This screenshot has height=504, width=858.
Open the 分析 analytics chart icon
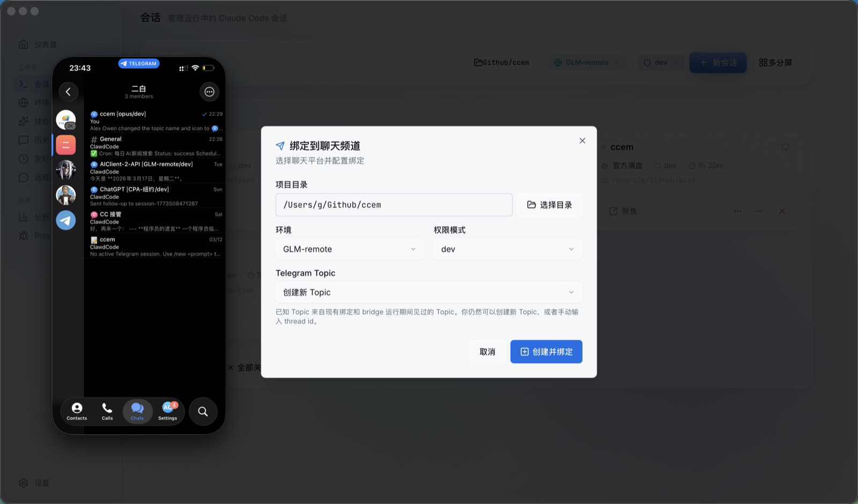[x=24, y=217]
